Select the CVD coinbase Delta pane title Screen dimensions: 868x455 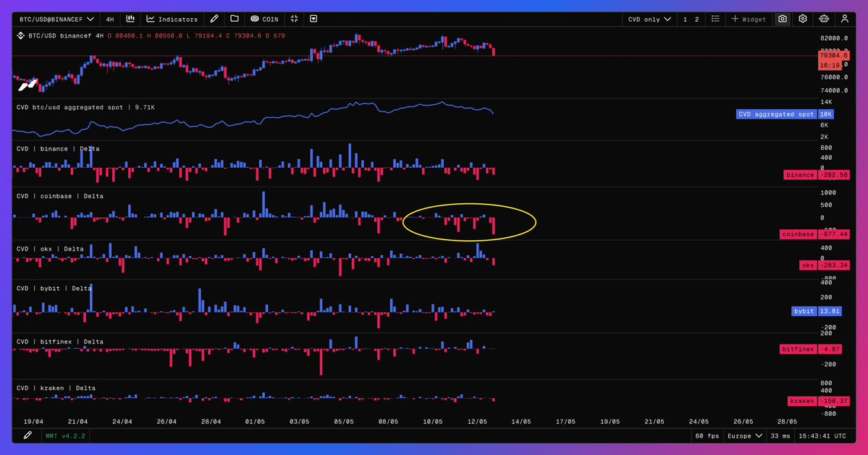(60, 196)
